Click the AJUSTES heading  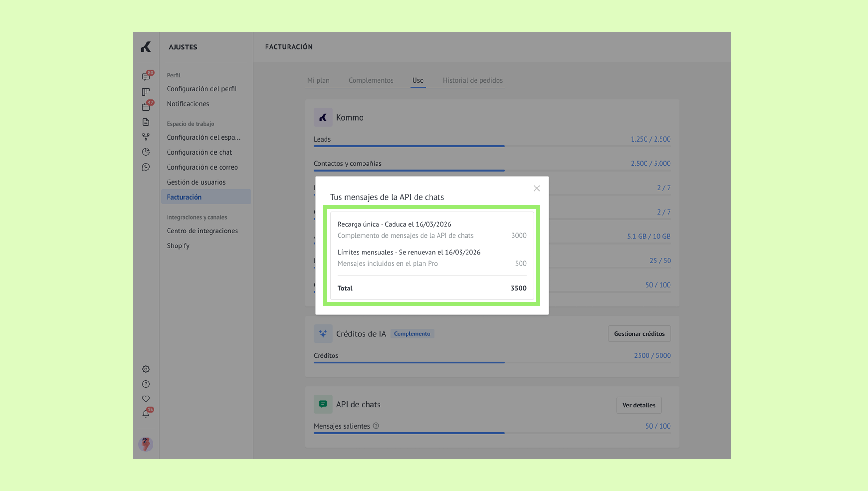(183, 47)
